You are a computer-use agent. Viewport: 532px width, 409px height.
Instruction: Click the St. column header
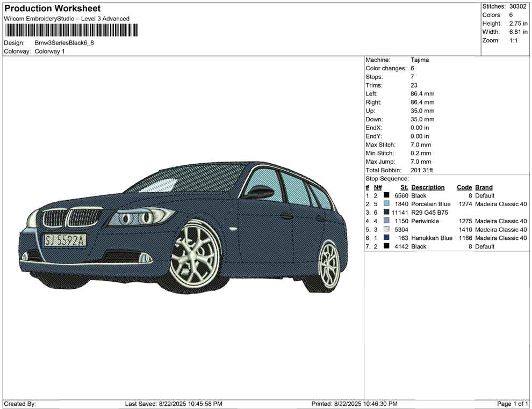(404, 187)
